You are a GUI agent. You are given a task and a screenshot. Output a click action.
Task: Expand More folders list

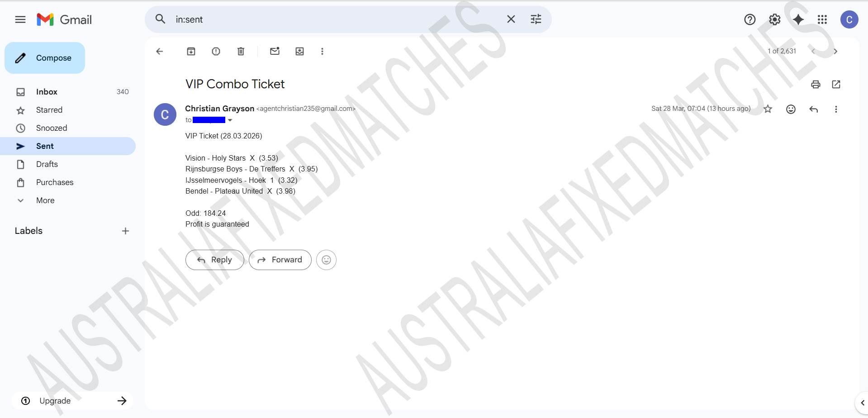pyautogui.click(x=68, y=200)
